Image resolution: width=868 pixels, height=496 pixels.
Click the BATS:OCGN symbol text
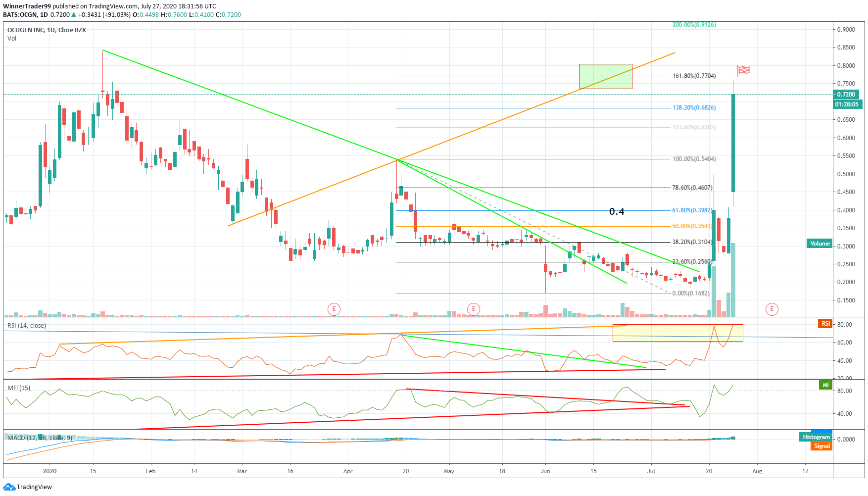tap(20, 15)
